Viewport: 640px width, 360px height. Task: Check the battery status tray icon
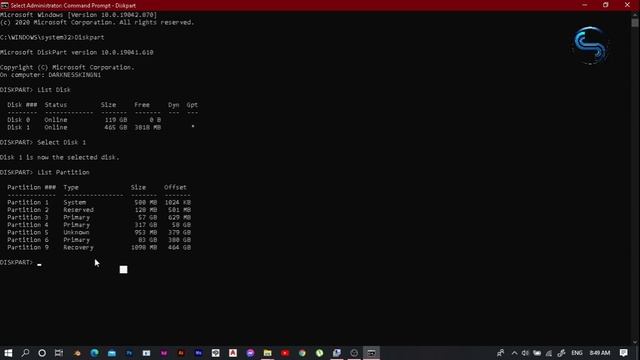pyautogui.click(x=537, y=353)
